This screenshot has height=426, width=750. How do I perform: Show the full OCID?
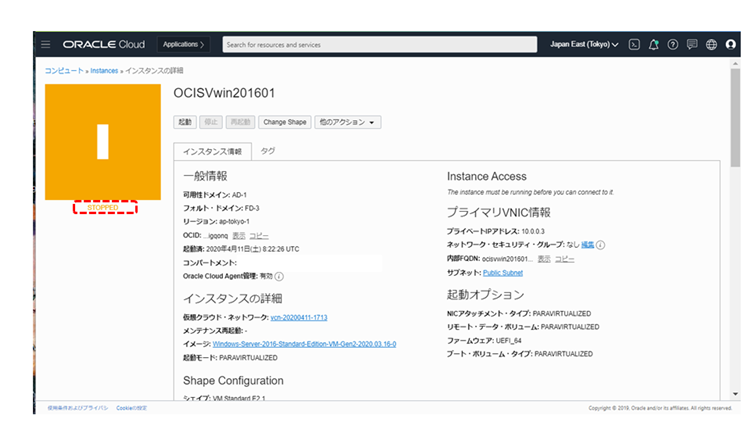click(239, 236)
